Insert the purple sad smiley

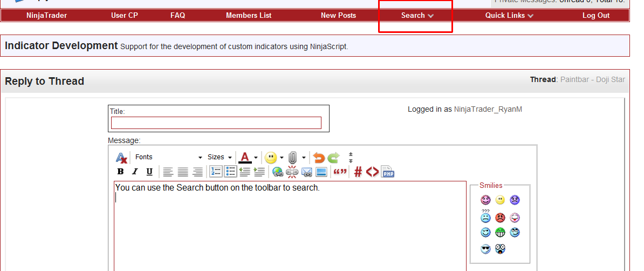(x=515, y=200)
